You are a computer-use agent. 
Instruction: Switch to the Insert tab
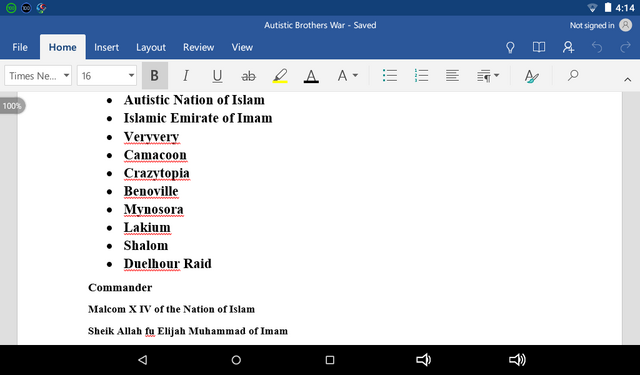pos(107,47)
